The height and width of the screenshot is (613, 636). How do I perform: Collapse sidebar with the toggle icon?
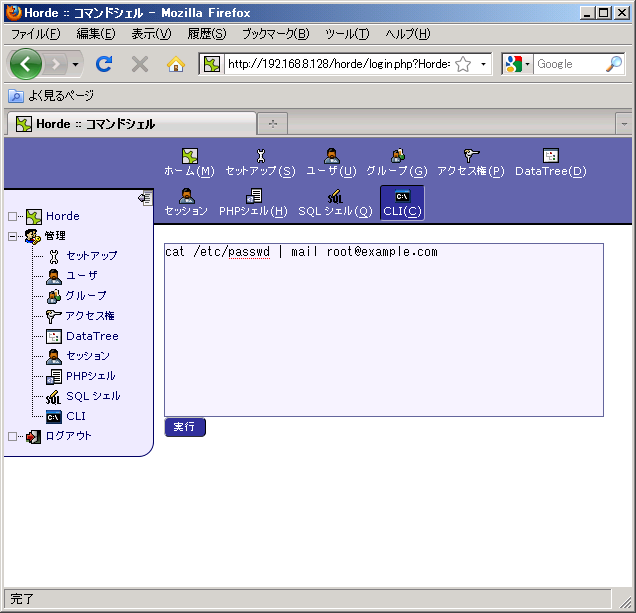point(145,198)
